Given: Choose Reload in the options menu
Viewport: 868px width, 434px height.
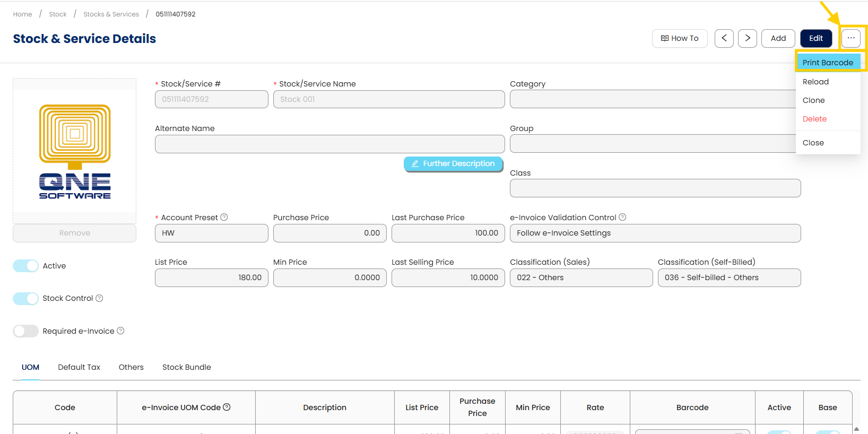Looking at the screenshot, I should point(828,82).
